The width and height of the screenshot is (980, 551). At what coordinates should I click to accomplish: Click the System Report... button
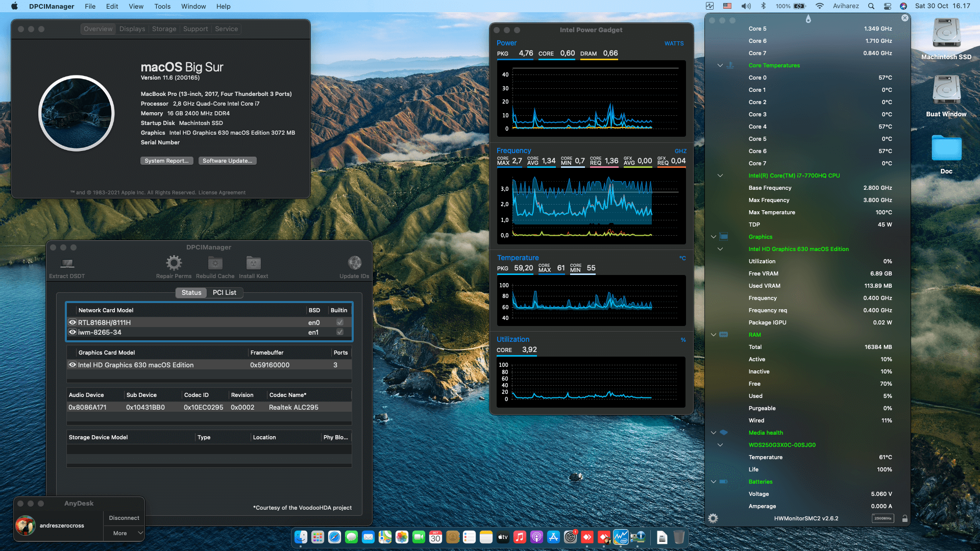(x=166, y=161)
